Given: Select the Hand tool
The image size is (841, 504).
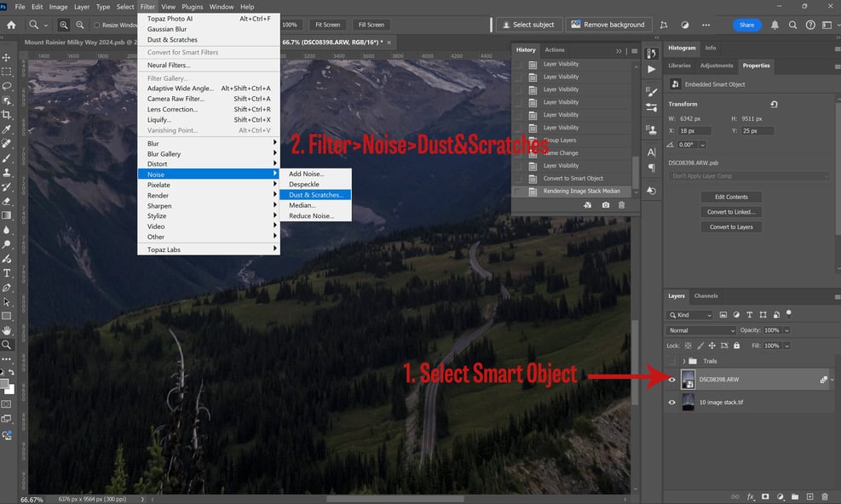Looking at the screenshot, I should point(7,330).
